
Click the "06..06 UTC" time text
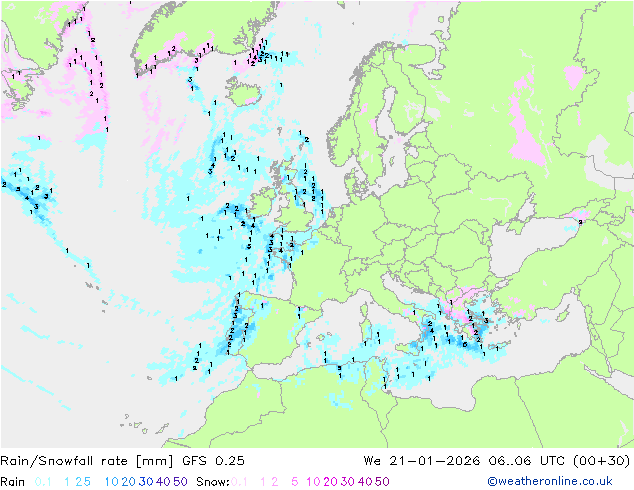526,461
